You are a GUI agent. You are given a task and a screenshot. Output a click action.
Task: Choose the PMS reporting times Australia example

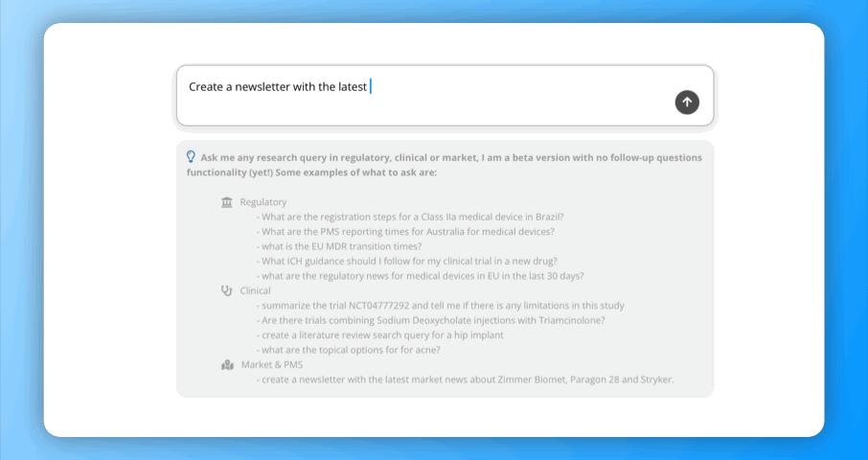pos(405,231)
